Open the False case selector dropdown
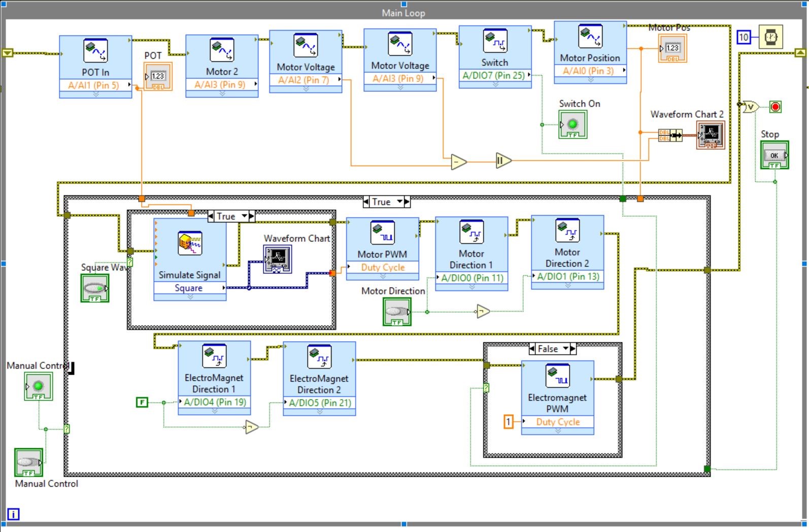 pyautogui.click(x=565, y=349)
